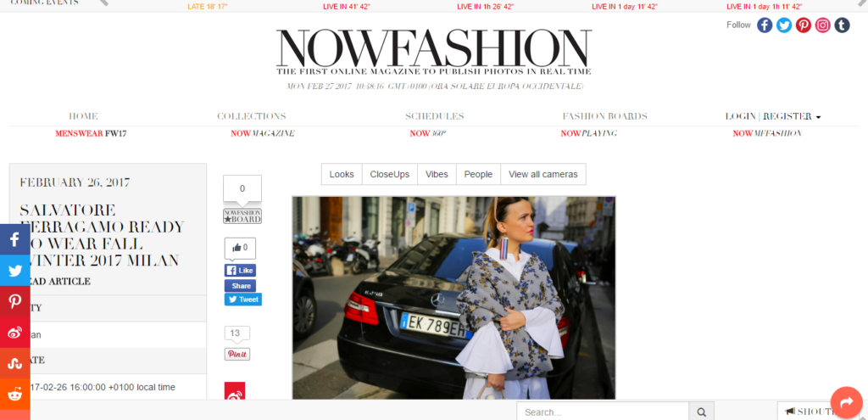The height and width of the screenshot is (420, 868).
Task: Open the Tumblr follow icon in header
Action: coord(842,25)
